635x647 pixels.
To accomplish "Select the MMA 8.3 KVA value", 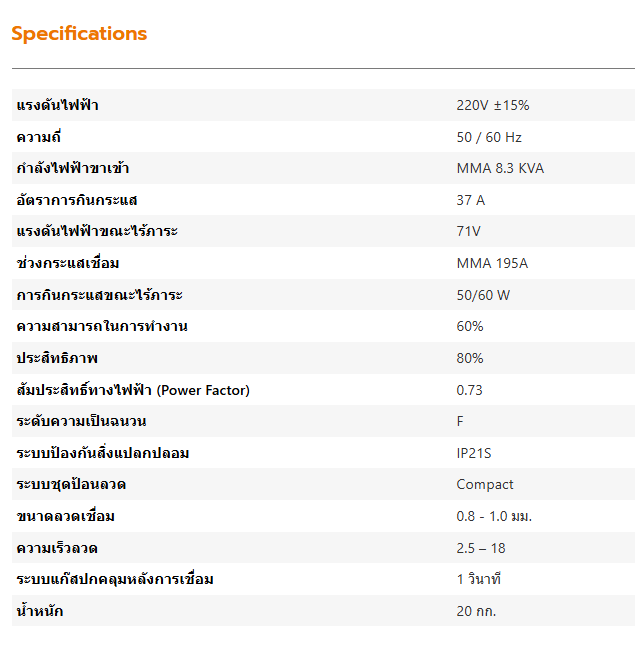I will (x=500, y=168).
